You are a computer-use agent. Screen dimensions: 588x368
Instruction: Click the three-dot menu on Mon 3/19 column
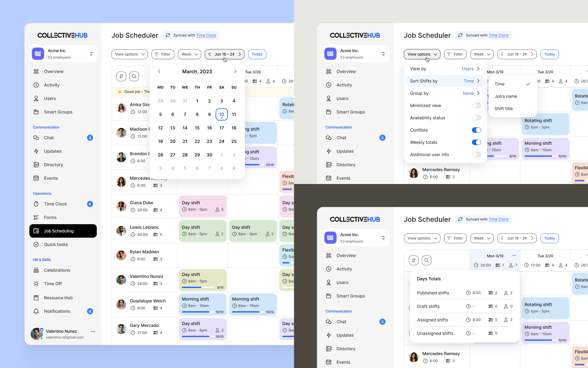(x=514, y=255)
